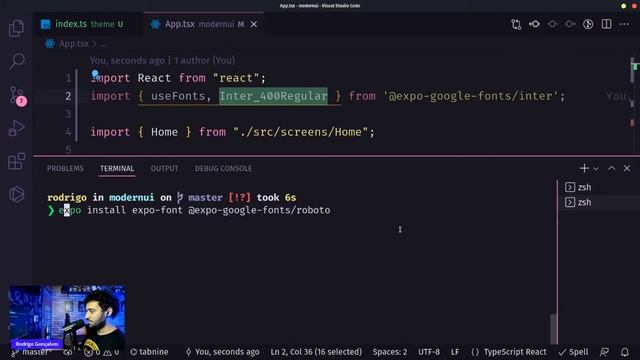
Task: Open the hexagon extension icon in activity bar
Action: click(16, 194)
